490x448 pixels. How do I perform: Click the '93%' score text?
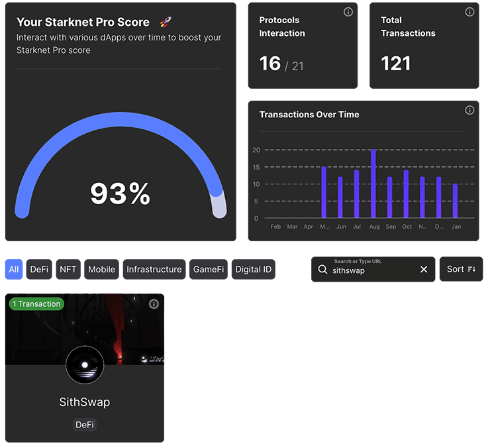coord(121,194)
